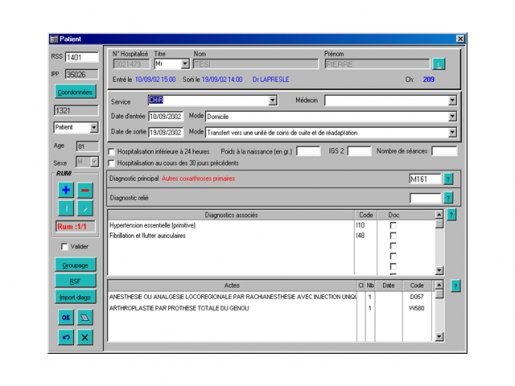Select the ANESTHESIE OU ANALGESIE LOCOREGIONALE act row
The image size is (515, 386).
coord(232,297)
